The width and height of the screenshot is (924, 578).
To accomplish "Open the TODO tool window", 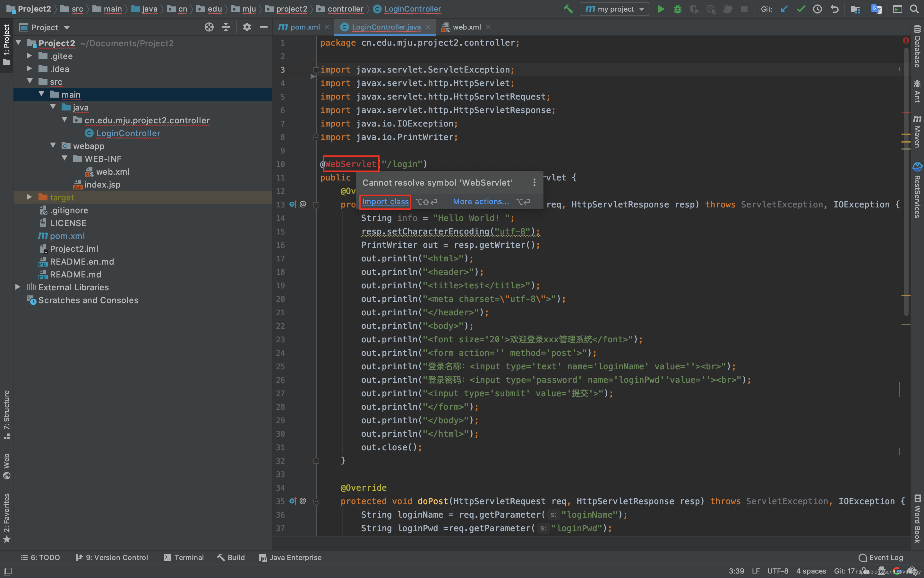I will 40,557.
